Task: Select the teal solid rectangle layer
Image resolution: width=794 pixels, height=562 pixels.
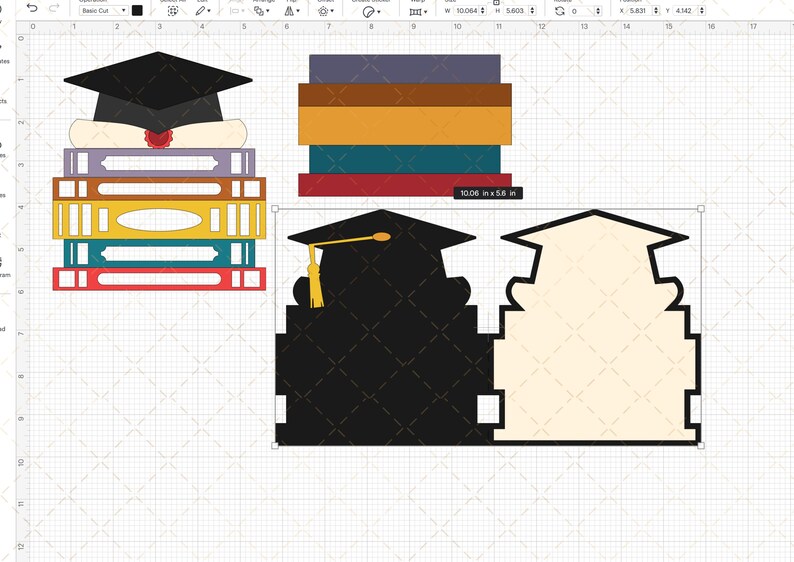Action: point(405,159)
